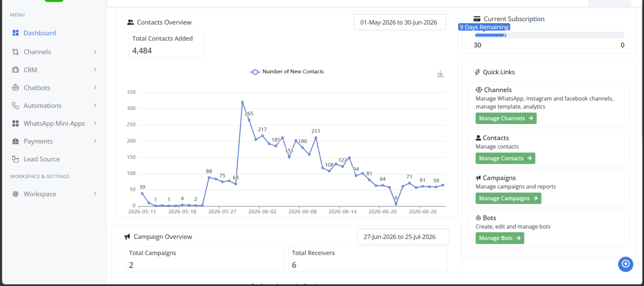The width and height of the screenshot is (644, 286).
Task: Click the Quick Links lightning icon
Action: click(477, 72)
